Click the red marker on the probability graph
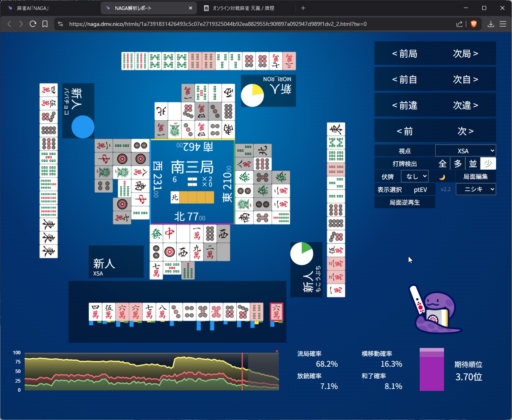The image size is (512, 420). [x=277, y=352]
